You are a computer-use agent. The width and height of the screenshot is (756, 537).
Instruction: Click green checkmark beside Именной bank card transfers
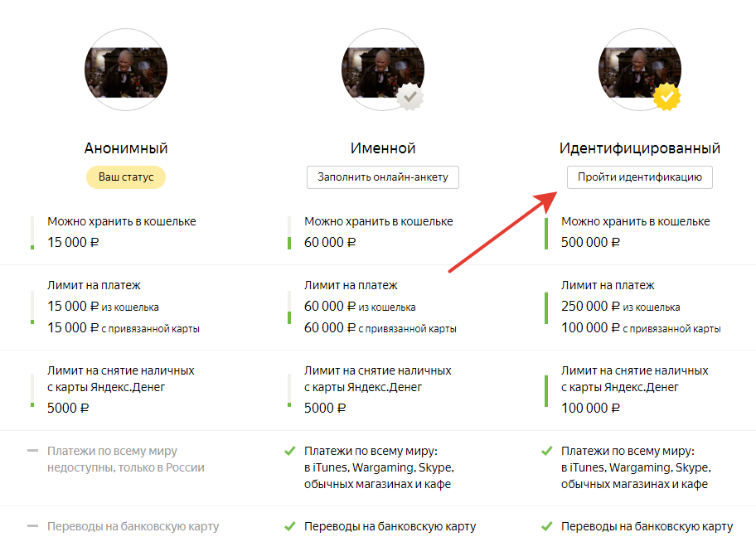[289, 526]
